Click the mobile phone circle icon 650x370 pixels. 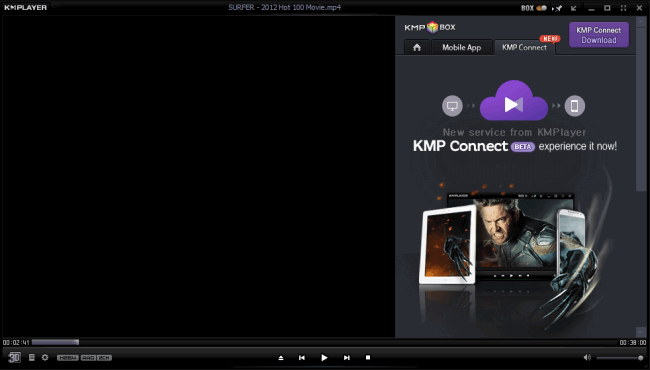pos(575,106)
